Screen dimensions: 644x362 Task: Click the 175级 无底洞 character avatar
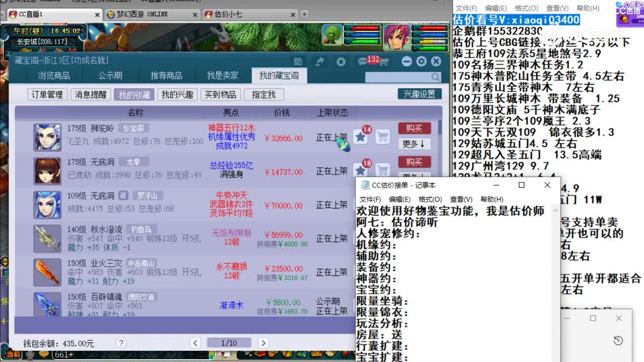click(47, 171)
